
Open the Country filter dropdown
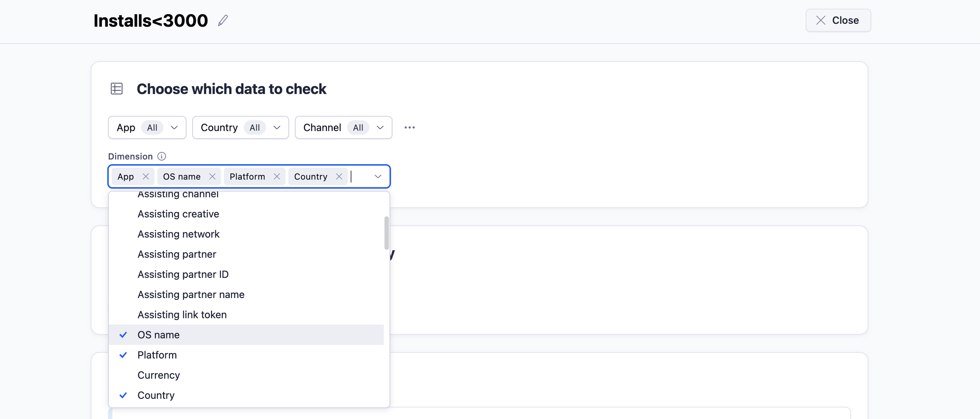coord(240,127)
